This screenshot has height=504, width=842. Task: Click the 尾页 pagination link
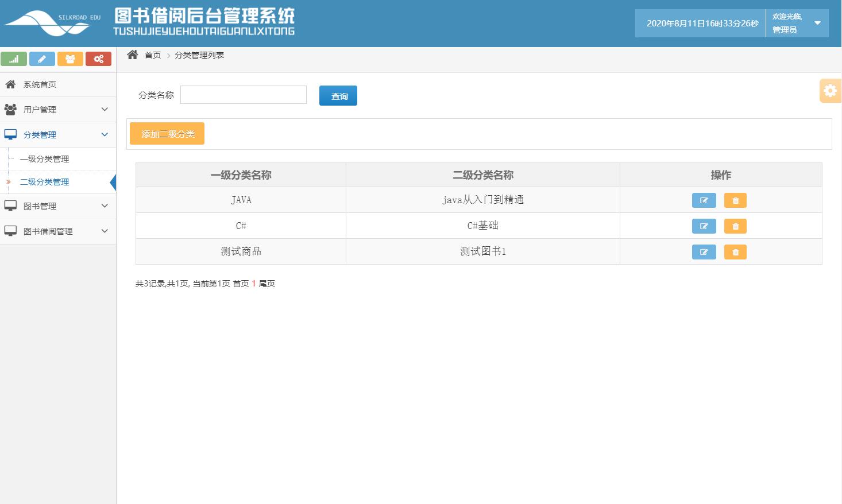(x=267, y=284)
